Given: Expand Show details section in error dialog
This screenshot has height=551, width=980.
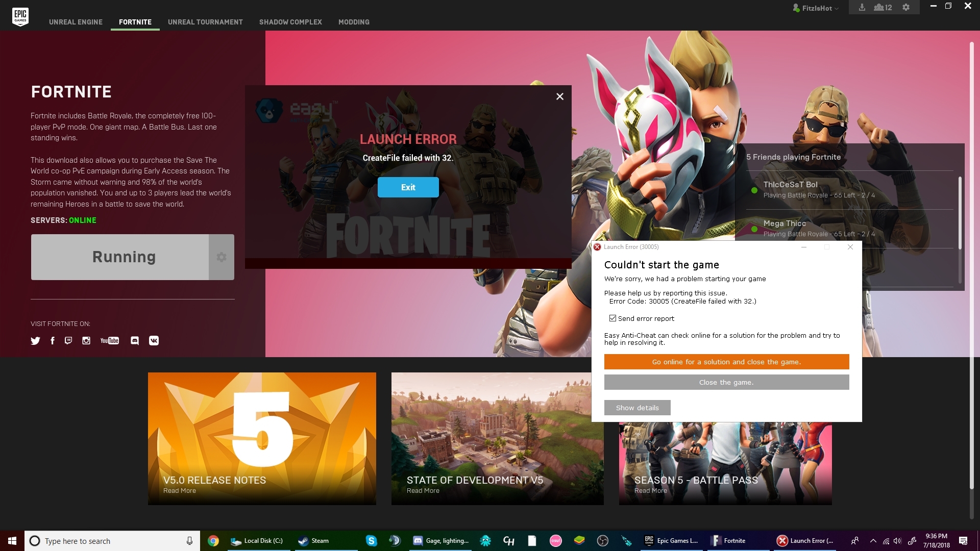Looking at the screenshot, I should [636, 407].
